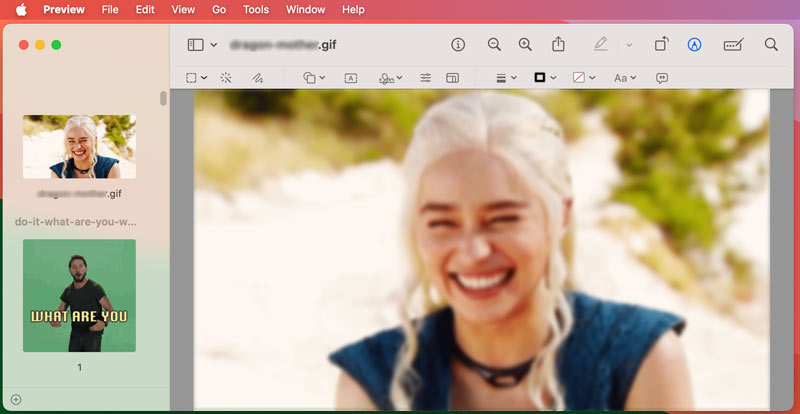Expand the Border Color dropdown arrow
The width and height of the screenshot is (800, 414).
click(x=554, y=78)
